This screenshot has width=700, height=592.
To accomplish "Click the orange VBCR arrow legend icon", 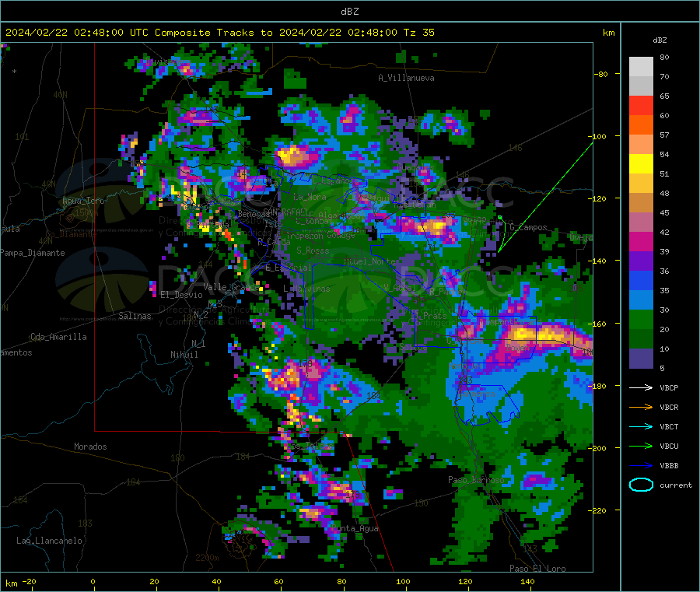I will 641,407.
